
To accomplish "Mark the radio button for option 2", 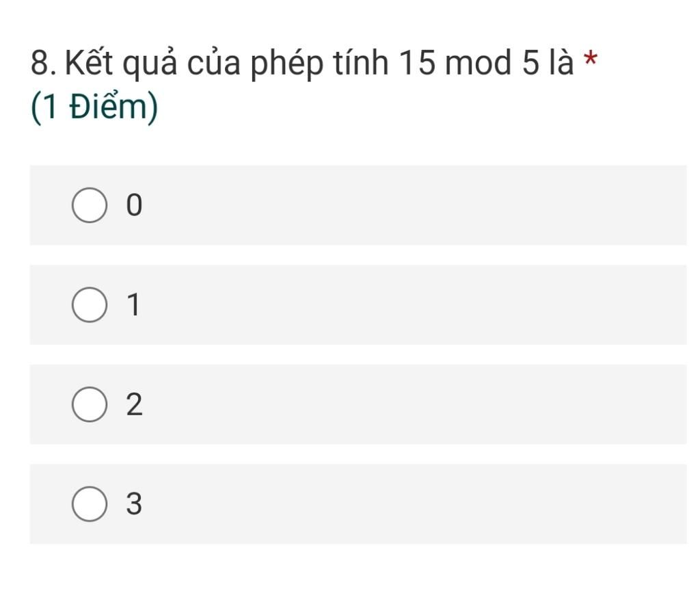I will point(90,404).
